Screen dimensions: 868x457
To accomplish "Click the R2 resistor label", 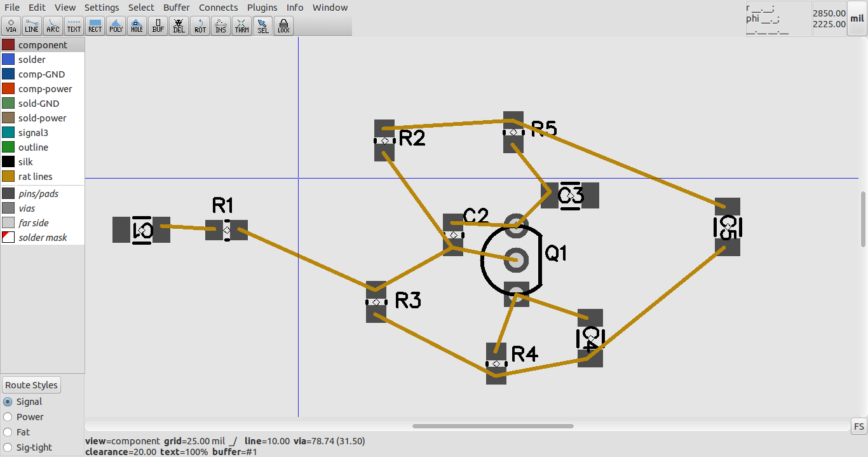I will tap(412, 138).
